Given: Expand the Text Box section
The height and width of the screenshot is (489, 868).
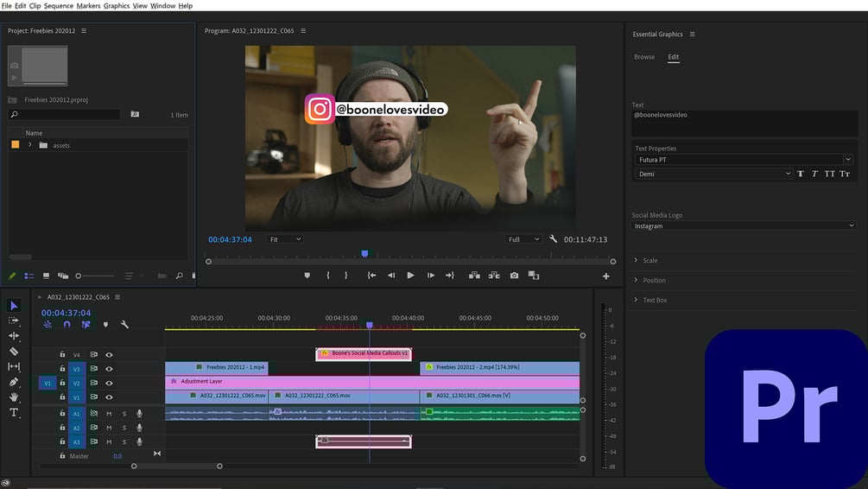Looking at the screenshot, I should coord(636,300).
